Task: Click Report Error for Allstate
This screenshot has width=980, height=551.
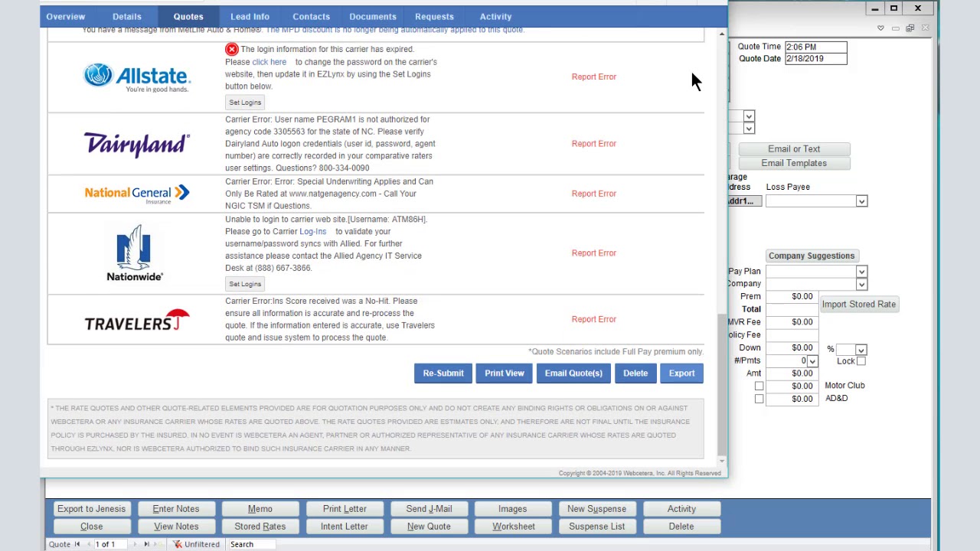Action: 593,77
